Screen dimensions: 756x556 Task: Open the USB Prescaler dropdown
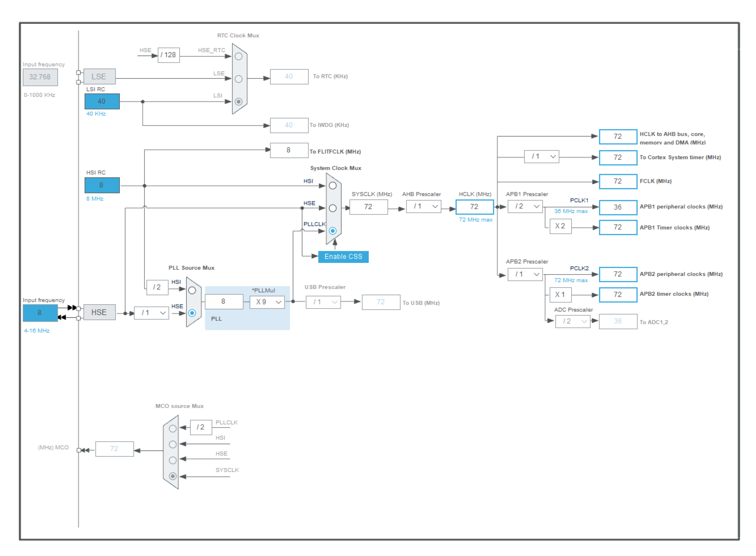[x=323, y=302]
